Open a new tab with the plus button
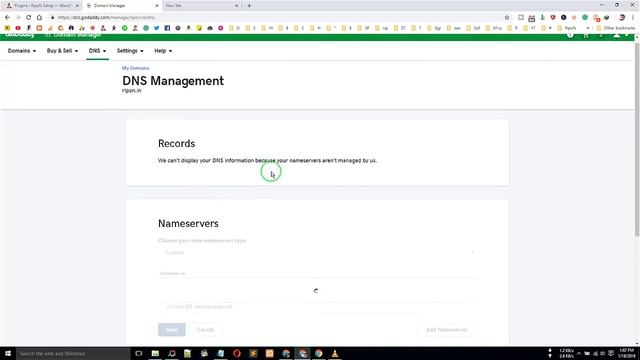 click(x=249, y=6)
